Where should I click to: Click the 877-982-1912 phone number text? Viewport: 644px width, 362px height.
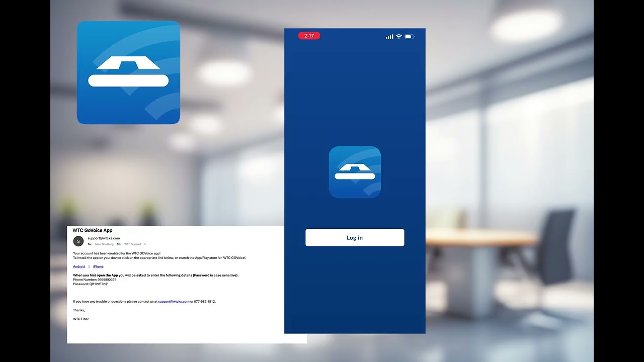click(x=205, y=302)
